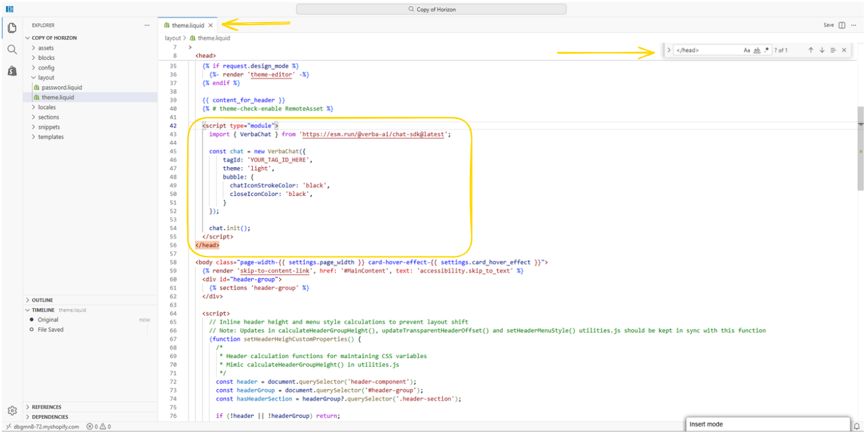The height and width of the screenshot is (437, 868).
Task: Click chat.init(); on line 54
Action: tap(230, 228)
